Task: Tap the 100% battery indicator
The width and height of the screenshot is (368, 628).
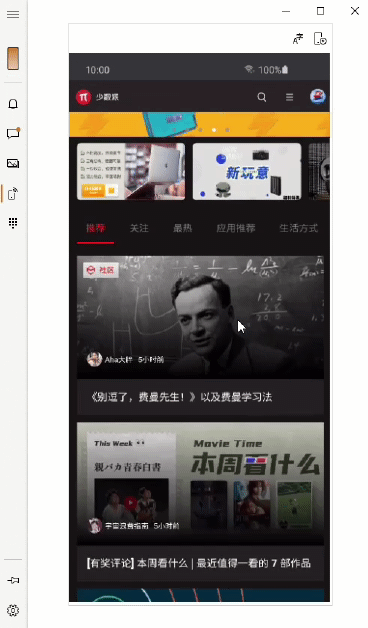Action: click(x=273, y=70)
